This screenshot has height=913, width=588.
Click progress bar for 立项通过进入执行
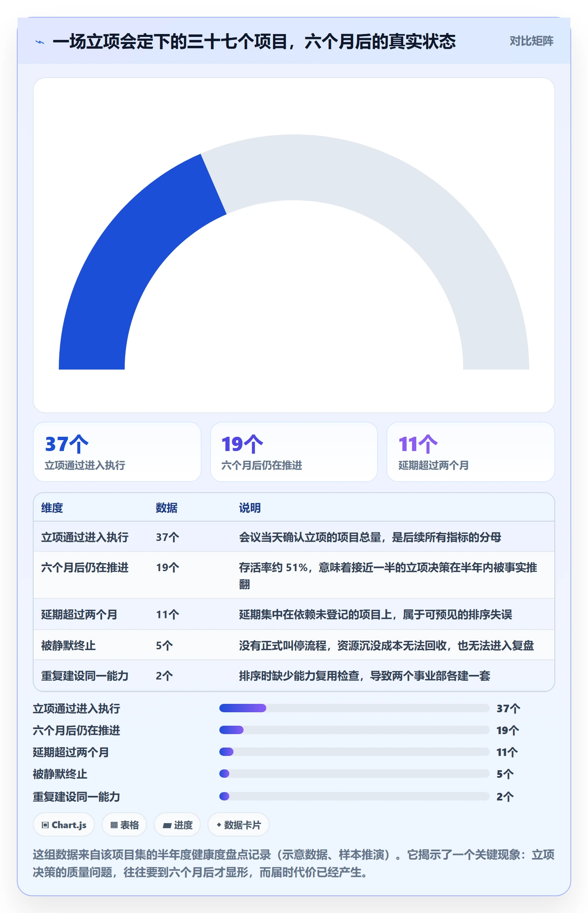coord(354,708)
